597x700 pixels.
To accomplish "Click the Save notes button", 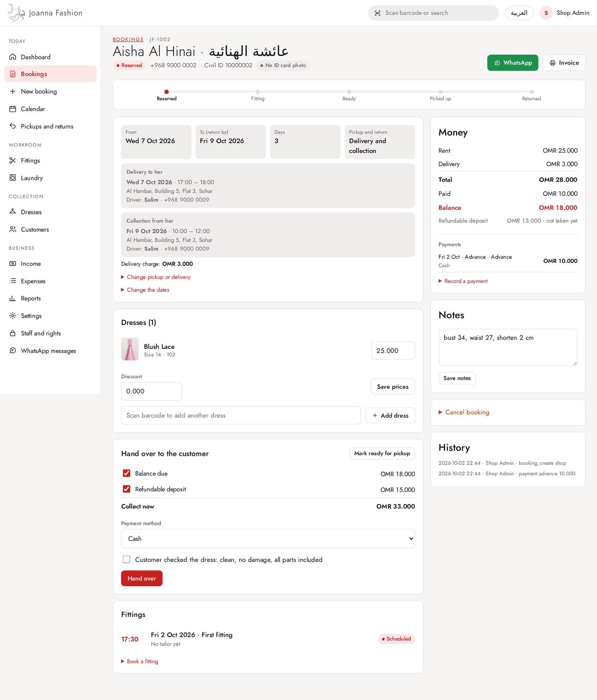I will pos(457,378).
